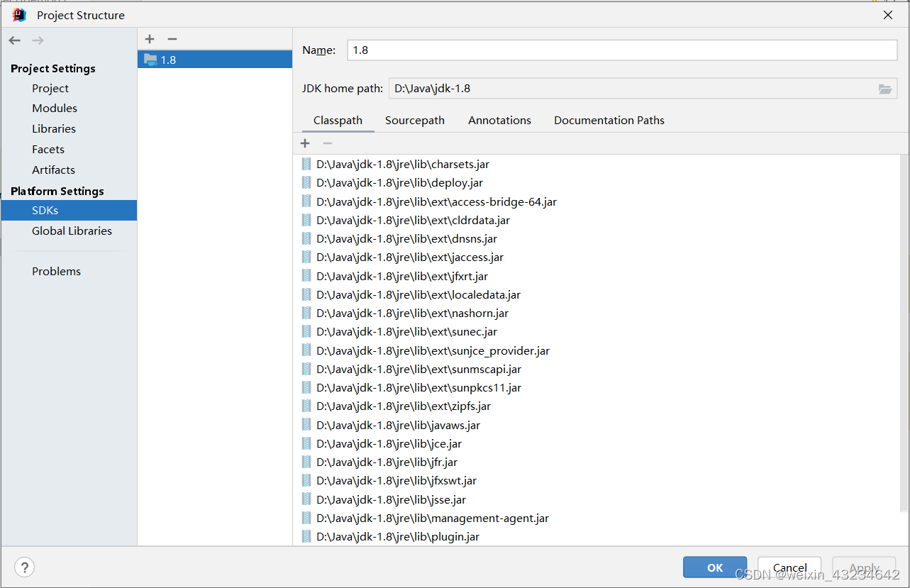910x588 pixels.
Task: Open Modules under Project Settings
Action: click(x=54, y=108)
